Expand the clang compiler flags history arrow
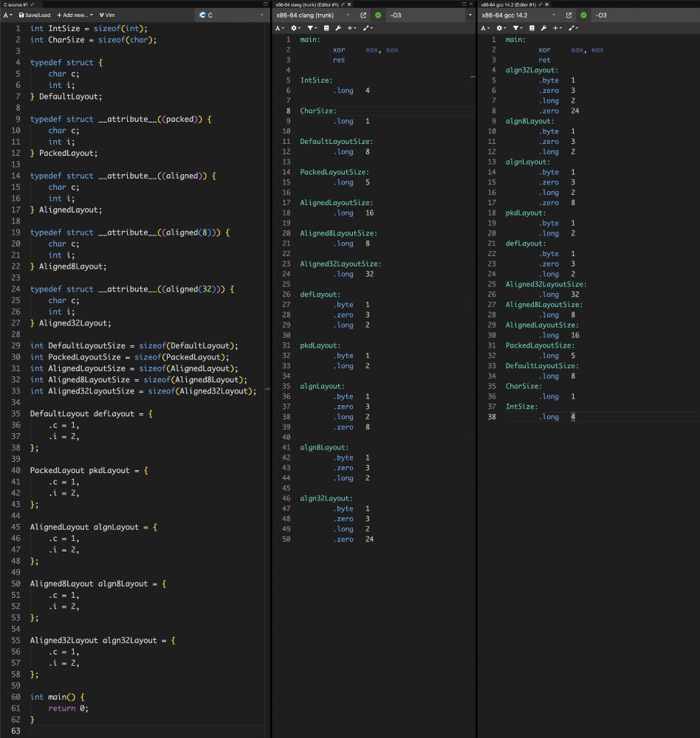 [x=470, y=15]
